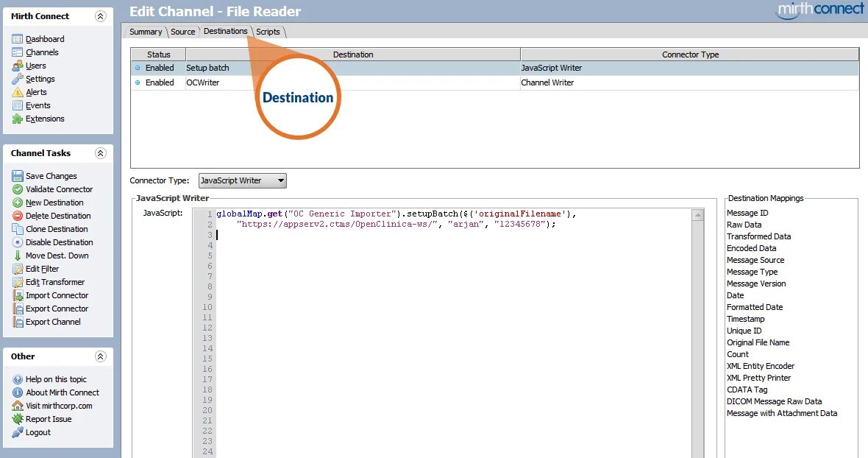Screen dimensions: 868x458
Task: Click the Status column header
Action: (x=158, y=54)
